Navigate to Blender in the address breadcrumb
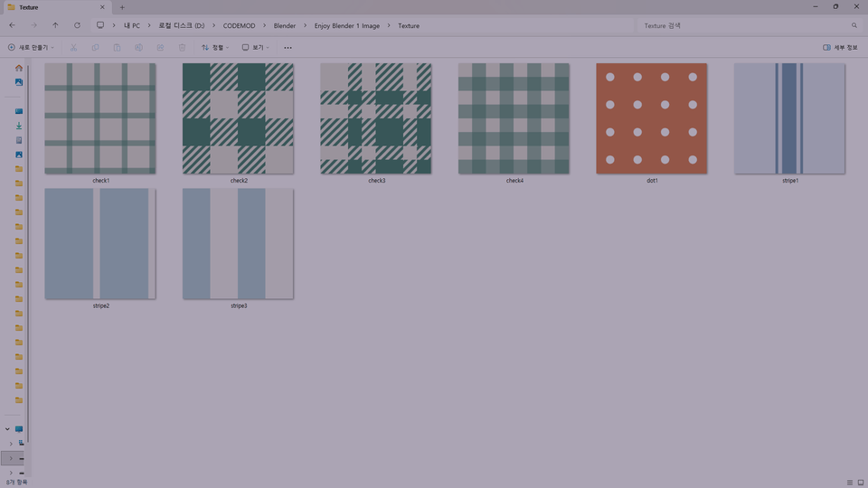 coord(285,25)
